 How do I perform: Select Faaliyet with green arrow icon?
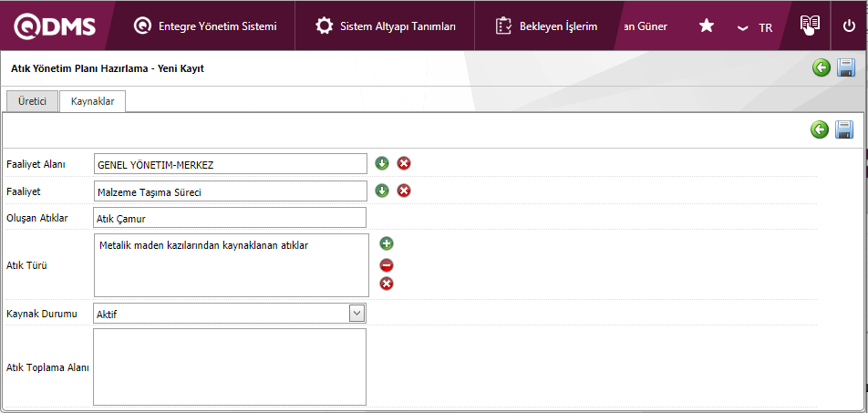[382, 191]
